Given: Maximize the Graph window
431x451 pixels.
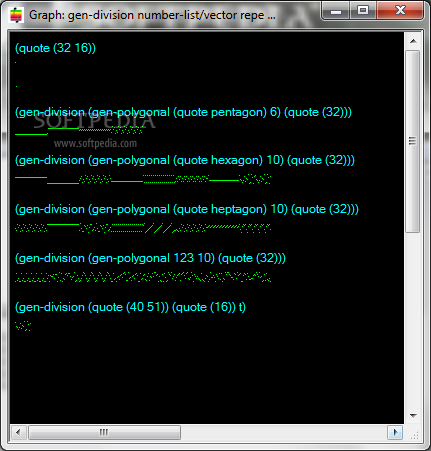Looking at the screenshot, I should coord(363,11).
